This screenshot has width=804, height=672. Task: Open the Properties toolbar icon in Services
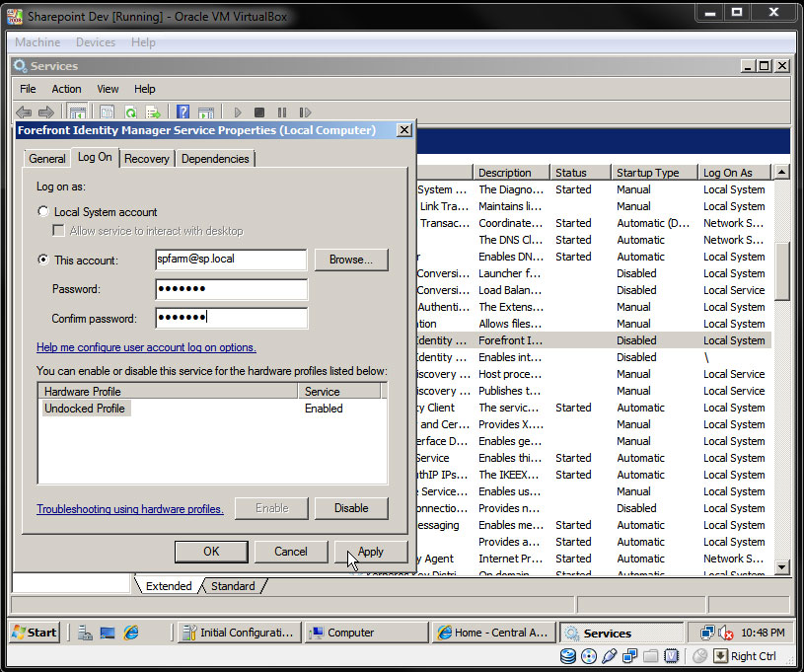coord(108,112)
